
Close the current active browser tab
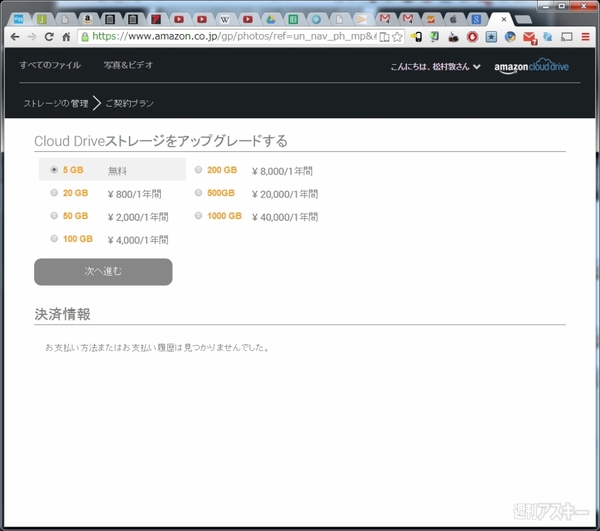[504, 19]
